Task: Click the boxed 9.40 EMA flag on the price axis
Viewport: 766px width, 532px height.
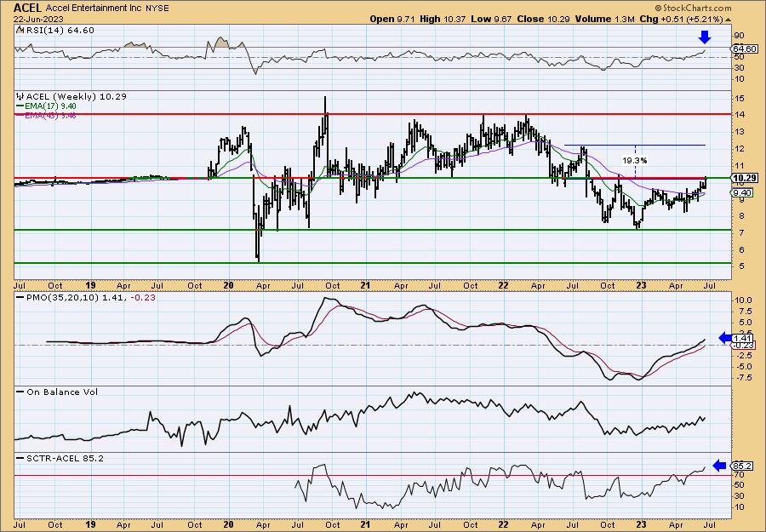Action: (743, 193)
